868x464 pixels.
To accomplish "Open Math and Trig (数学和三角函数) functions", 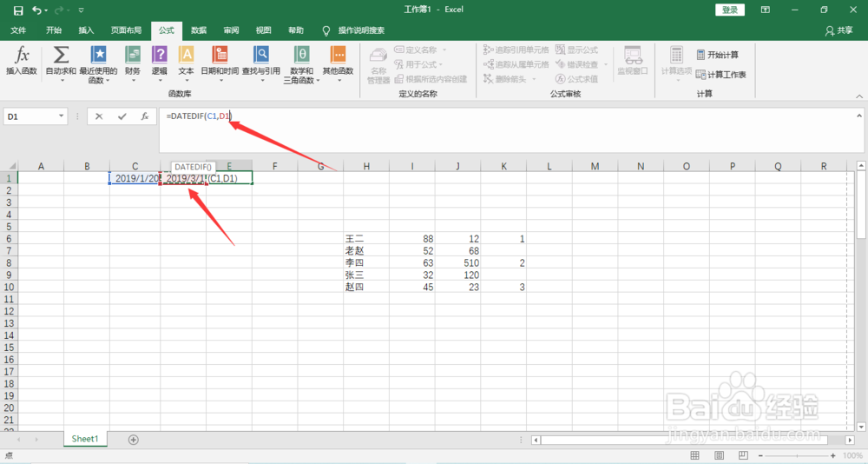I will (302, 64).
